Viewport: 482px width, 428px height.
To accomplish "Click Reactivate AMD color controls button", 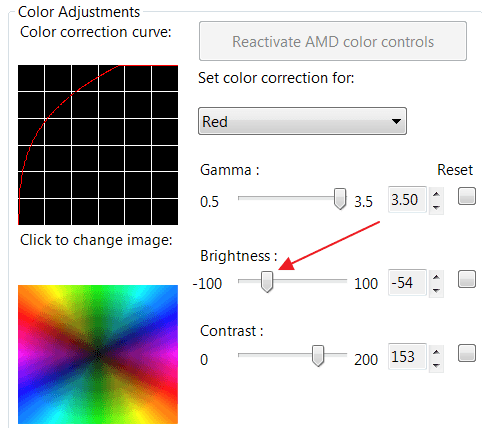I will click(x=333, y=41).
